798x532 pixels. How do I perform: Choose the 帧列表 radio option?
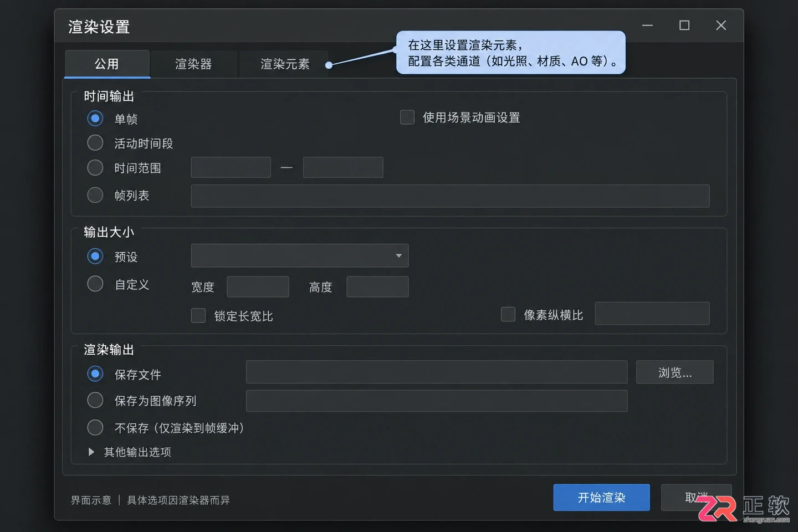(x=95, y=195)
